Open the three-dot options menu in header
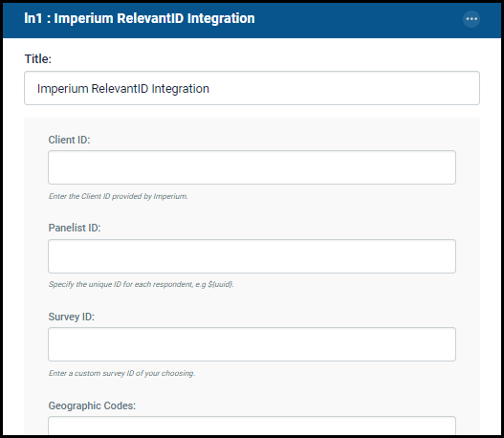 471,19
